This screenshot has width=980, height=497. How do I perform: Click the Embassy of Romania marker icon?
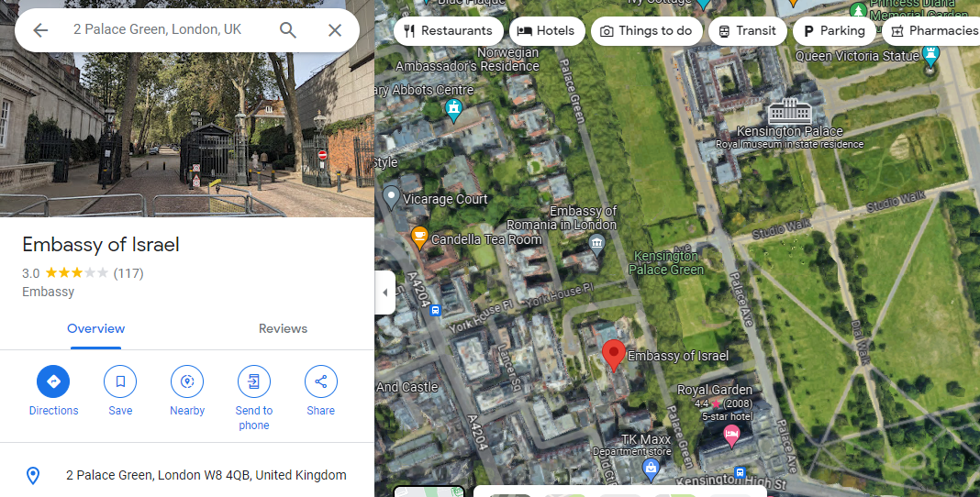596,243
